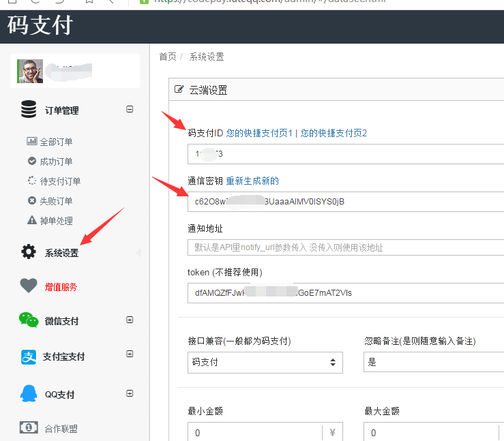Click the 成功订单 checkmark icon
The width and height of the screenshot is (504, 441).
[x=32, y=161]
